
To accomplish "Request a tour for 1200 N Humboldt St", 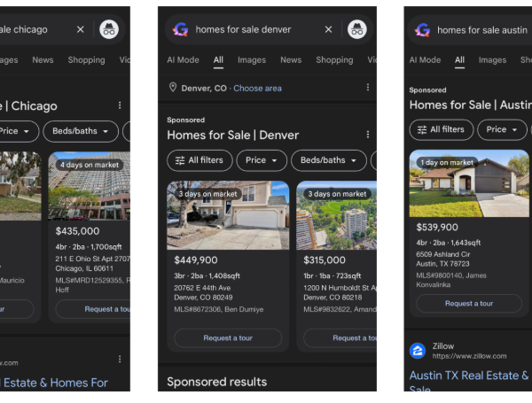I will (x=340, y=338).
